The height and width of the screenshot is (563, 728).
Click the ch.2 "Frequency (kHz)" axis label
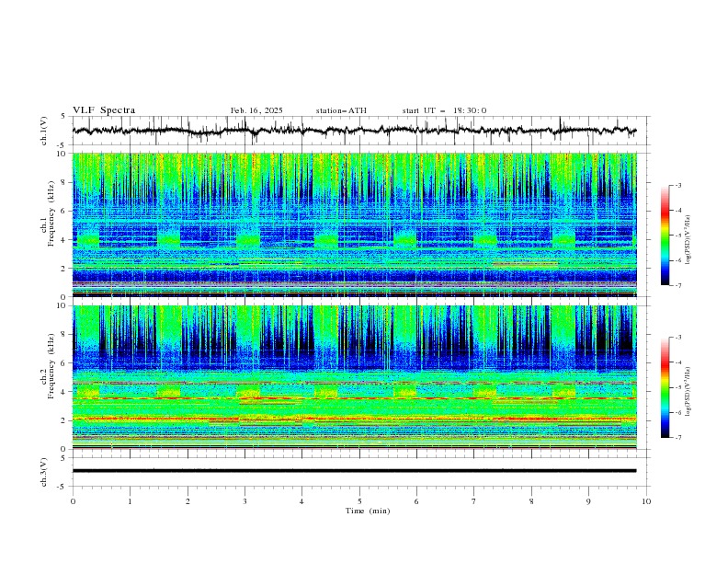coord(51,366)
